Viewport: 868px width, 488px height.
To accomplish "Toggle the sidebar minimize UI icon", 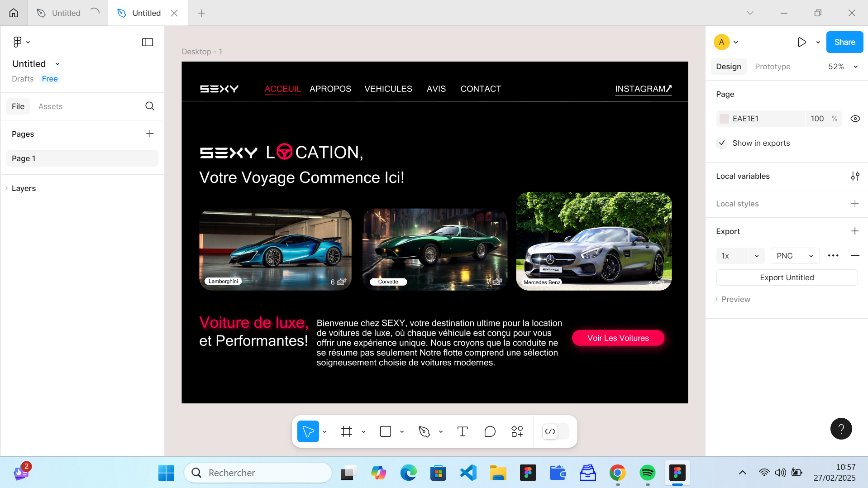I will pos(148,42).
